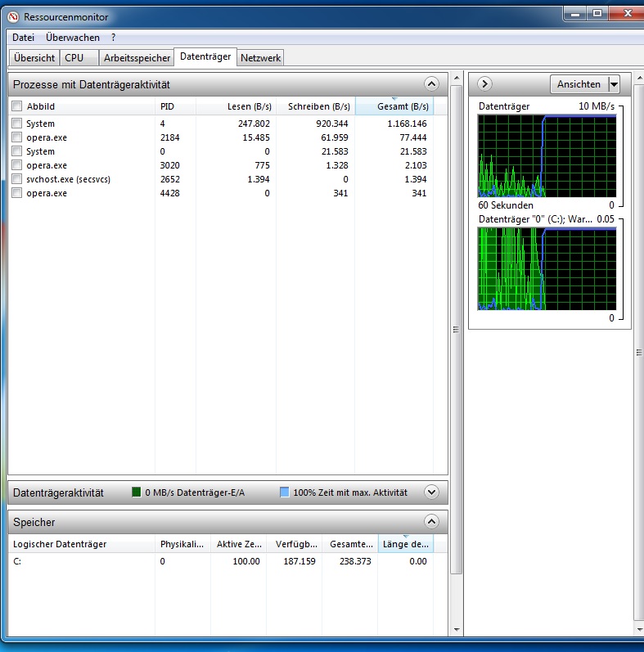Sort by Verfügb... column header
Image resolution: width=644 pixels, height=652 pixels.
point(294,544)
